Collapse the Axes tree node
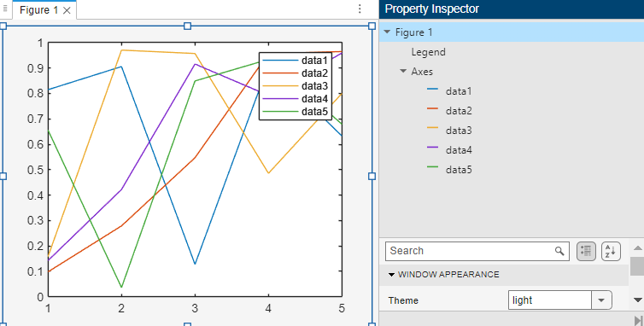Viewport: 644px width, 326px height. click(x=403, y=72)
